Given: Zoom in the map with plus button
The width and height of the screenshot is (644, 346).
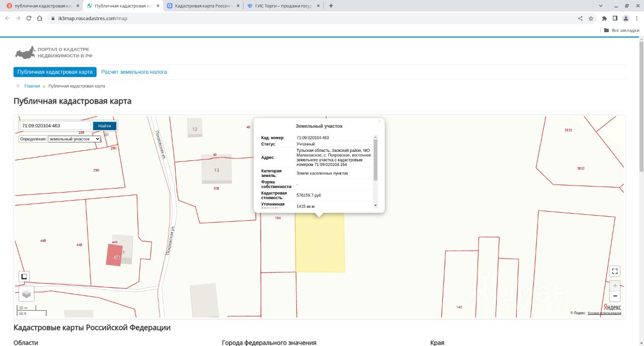Looking at the screenshot, I should (x=615, y=286).
